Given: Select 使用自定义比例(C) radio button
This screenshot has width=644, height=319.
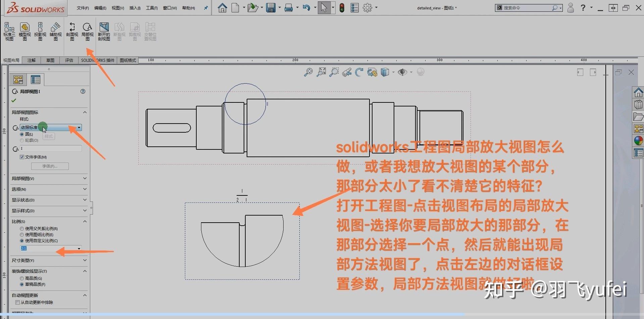Looking at the screenshot, I should pos(22,240).
